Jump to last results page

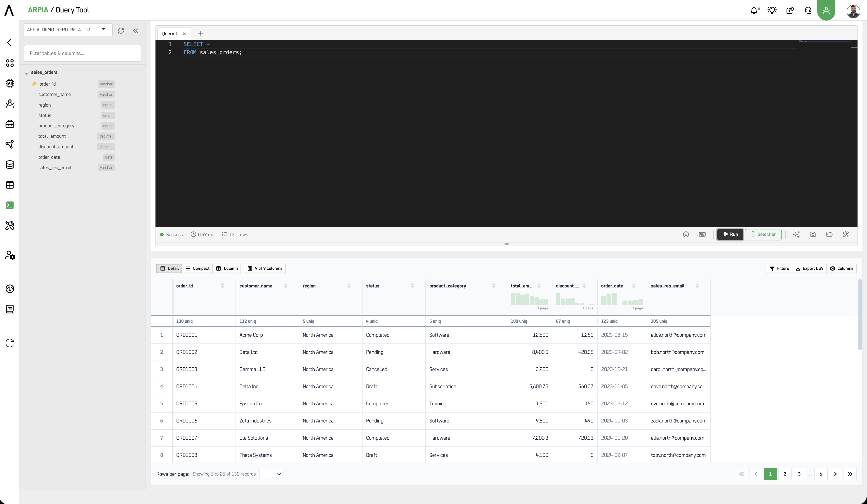tap(850, 474)
